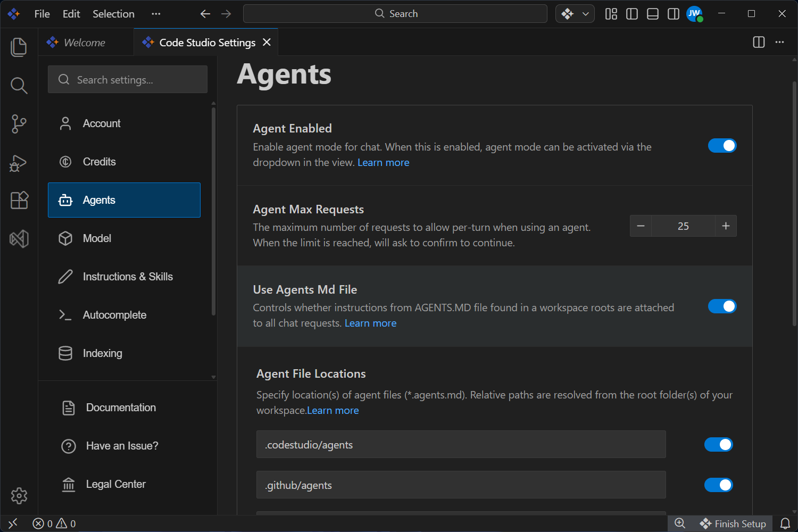Edit the .github/agents path field
This screenshot has height=532, width=798.
461,485
